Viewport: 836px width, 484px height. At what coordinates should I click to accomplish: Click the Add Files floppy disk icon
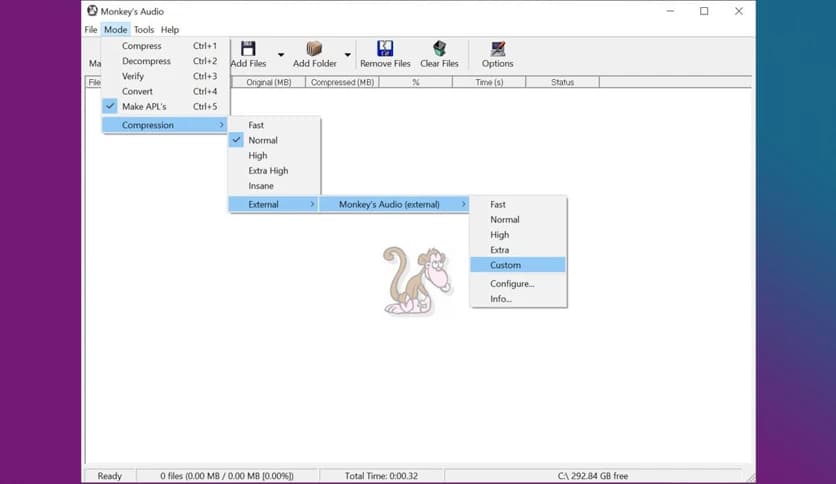(248, 49)
